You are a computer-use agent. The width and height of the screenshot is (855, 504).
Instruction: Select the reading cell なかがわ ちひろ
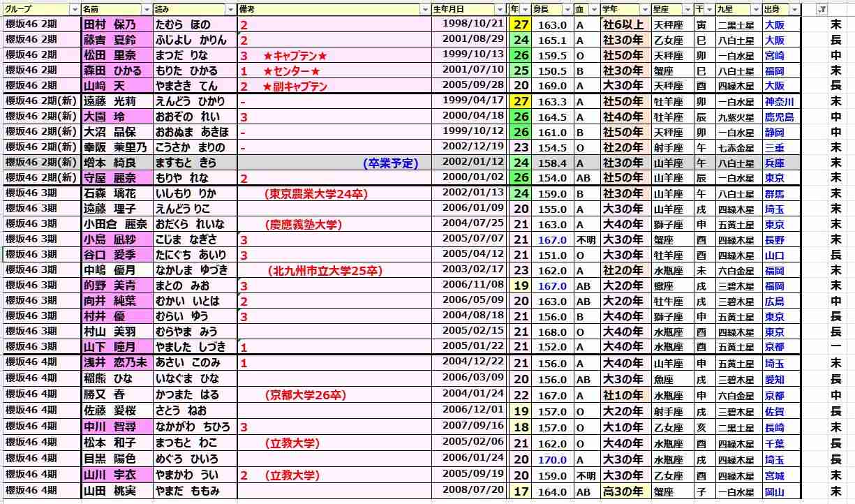[195, 427]
